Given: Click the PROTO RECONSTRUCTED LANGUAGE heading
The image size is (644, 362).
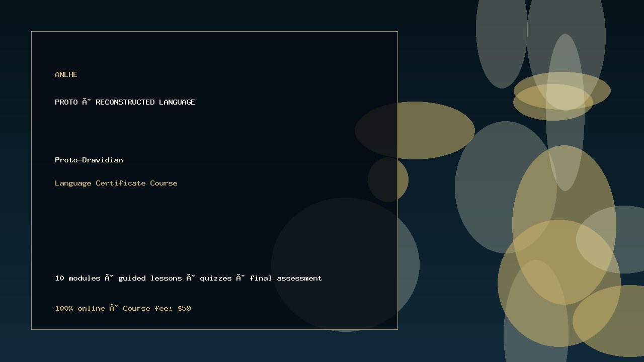Looking at the screenshot, I should pyautogui.click(x=125, y=102).
